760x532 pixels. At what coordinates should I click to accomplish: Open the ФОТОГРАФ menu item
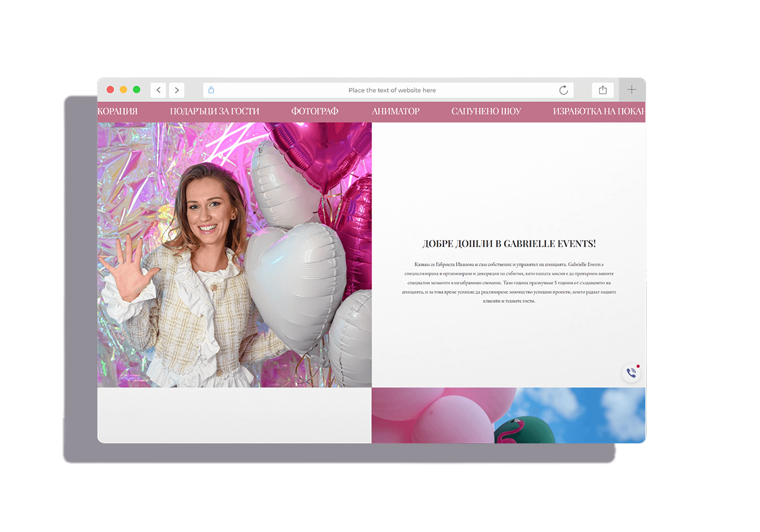click(x=315, y=111)
